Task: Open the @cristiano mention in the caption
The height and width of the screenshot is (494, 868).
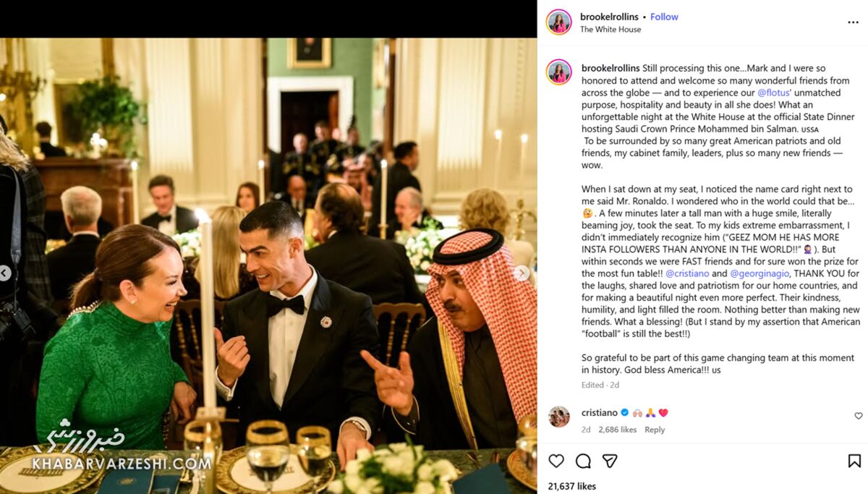Action: 686,273
